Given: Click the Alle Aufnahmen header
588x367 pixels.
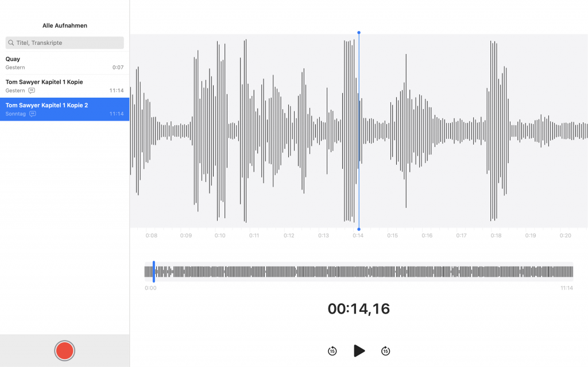Looking at the screenshot, I should (64, 26).
